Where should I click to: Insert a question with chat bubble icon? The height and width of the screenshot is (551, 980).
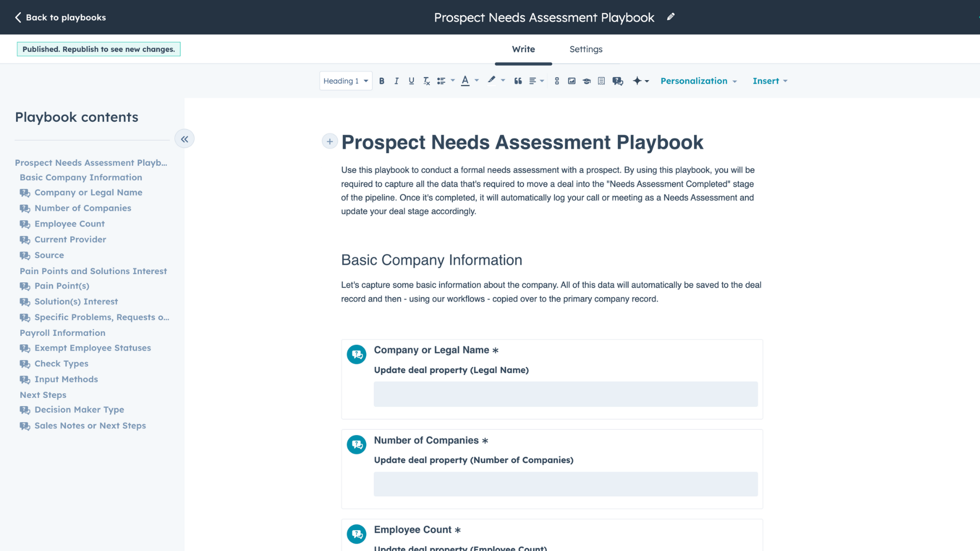coord(618,81)
